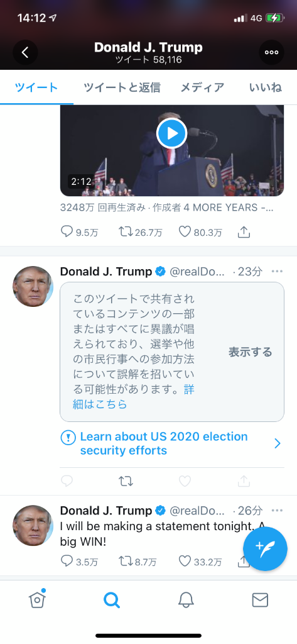
Task: Tap the back arrow in the header
Action: (x=25, y=52)
